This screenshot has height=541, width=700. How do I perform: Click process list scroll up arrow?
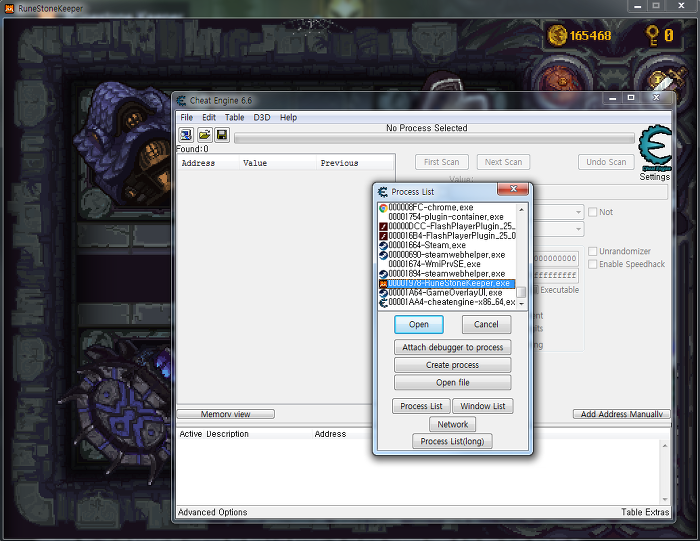pyautogui.click(x=521, y=209)
